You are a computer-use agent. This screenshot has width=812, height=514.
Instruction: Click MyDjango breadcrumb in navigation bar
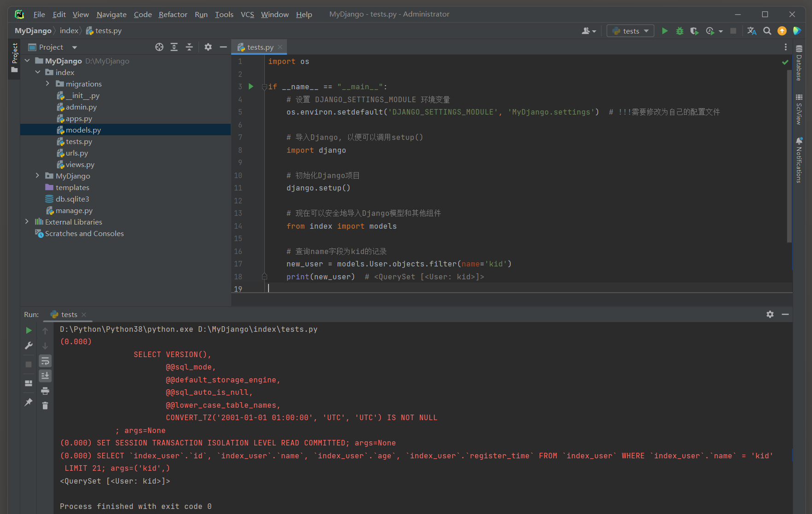33,30
